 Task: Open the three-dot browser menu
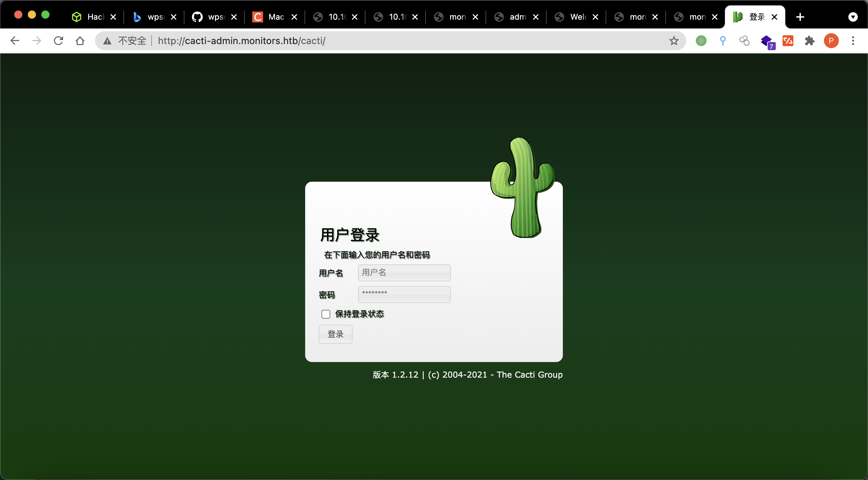pos(853,41)
